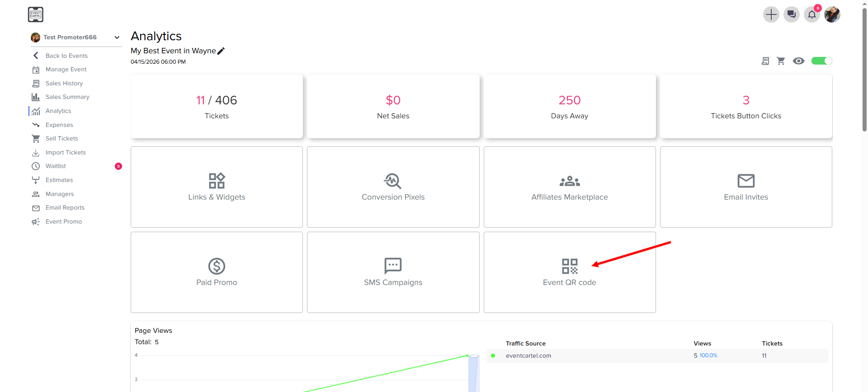The width and height of the screenshot is (868, 392).
Task: Open Sales History in sidebar
Action: (x=64, y=83)
